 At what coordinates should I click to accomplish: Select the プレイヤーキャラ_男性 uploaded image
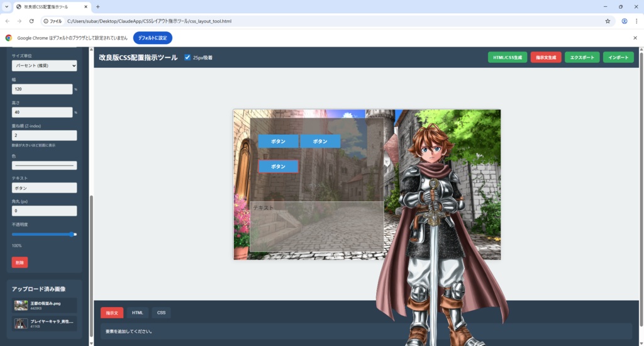tap(45, 323)
